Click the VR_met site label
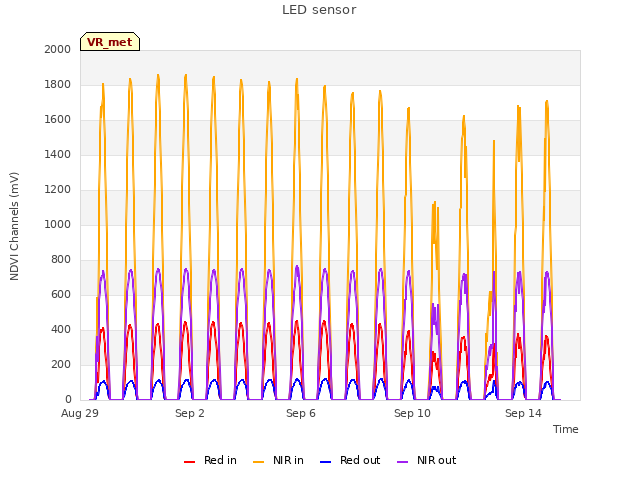The image size is (640, 480). 110,42
